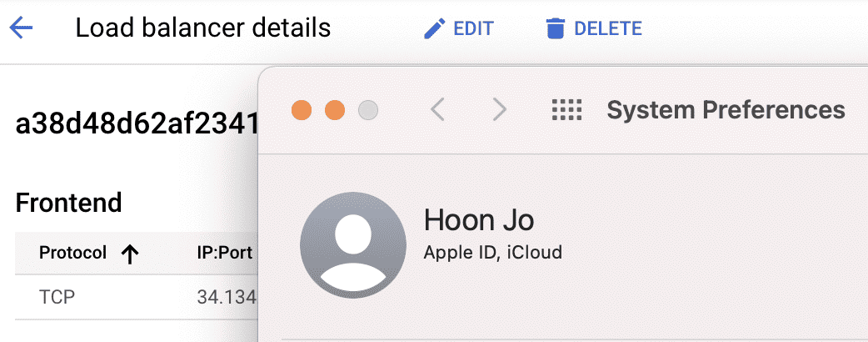Click the EDIT button label

click(473, 28)
